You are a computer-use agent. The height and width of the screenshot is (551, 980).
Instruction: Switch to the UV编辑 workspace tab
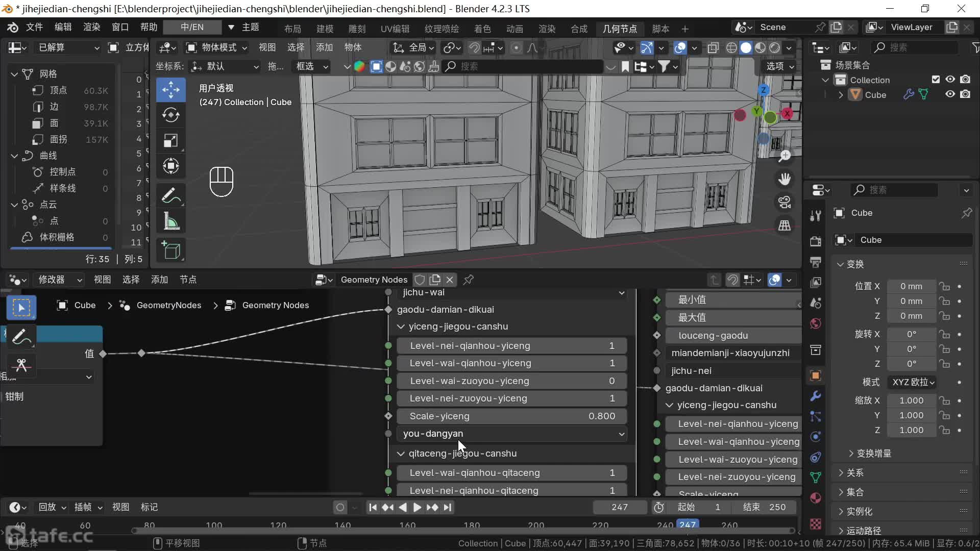[395, 29]
